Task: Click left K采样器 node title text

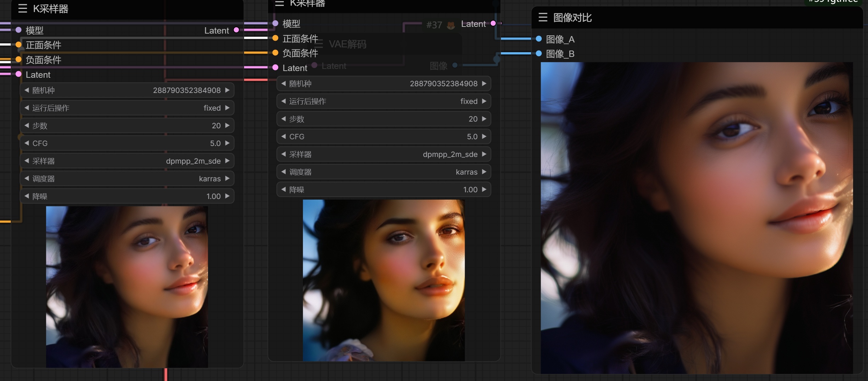Action: click(x=51, y=8)
